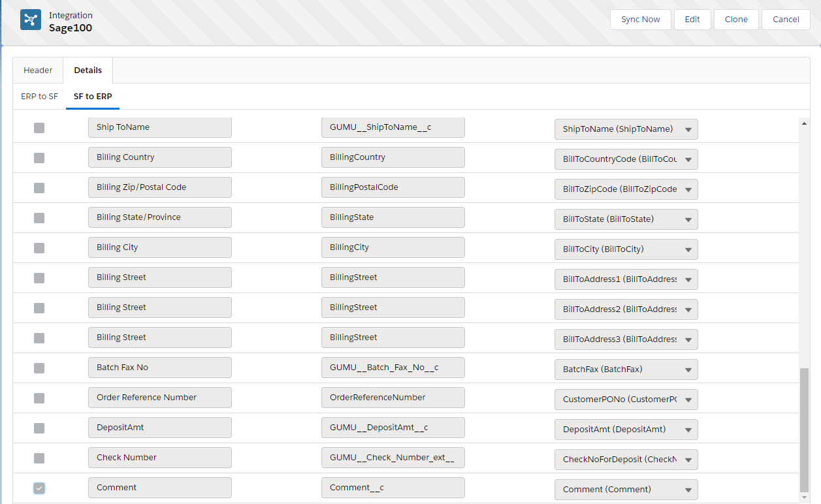Click the GUMU__DepositAmt__c field
821x504 pixels.
click(x=393, y=428)
